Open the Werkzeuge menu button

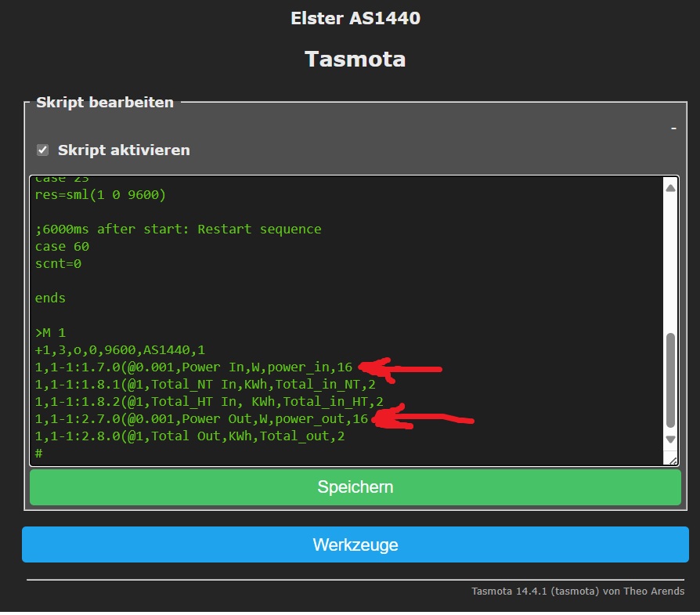(355, 544)
